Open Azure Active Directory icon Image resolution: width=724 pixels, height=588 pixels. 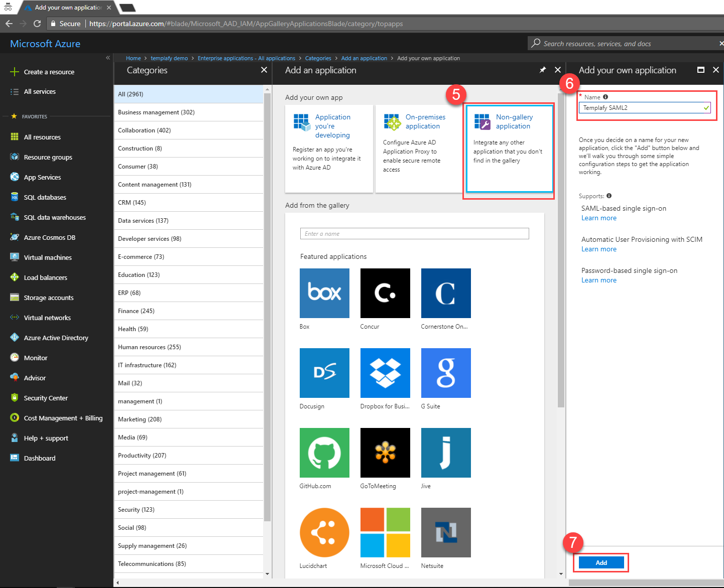tap(15, 338)
